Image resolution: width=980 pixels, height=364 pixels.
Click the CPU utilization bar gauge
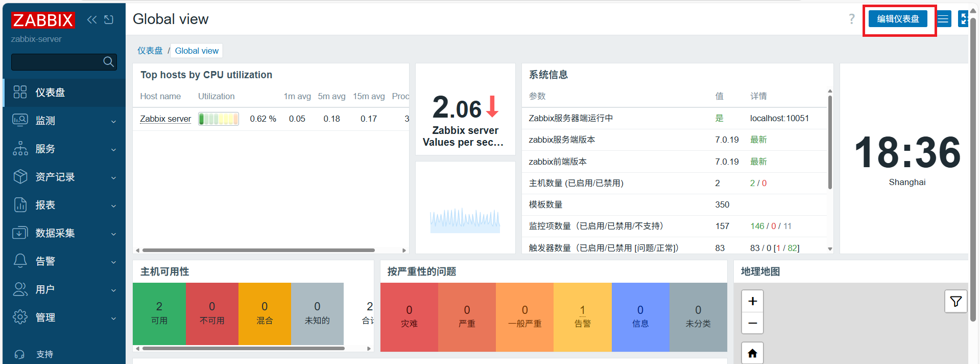pos(219,119)
